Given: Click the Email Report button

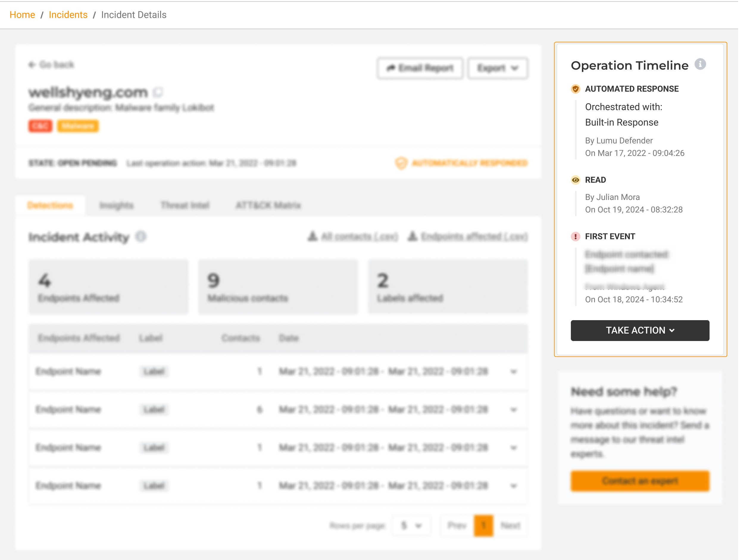Looking at the screenshot, I should pos(420,68).
